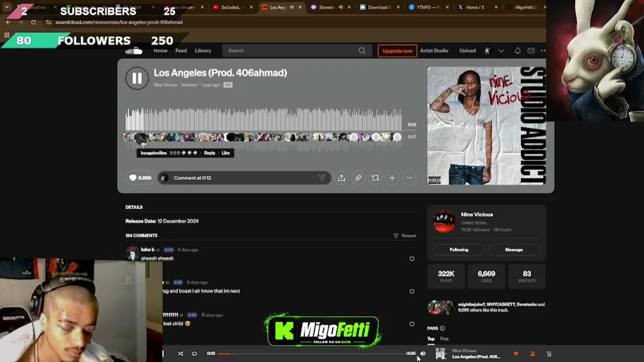Open the messages envelope icon
The width and height of the screenshot is (644, 362).
[x=531, y=51]
